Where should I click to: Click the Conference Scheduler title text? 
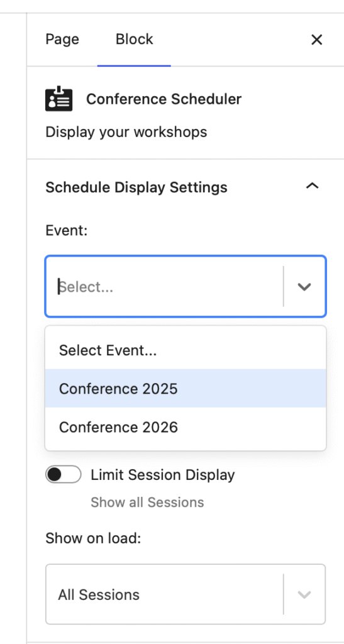[164, 99]
